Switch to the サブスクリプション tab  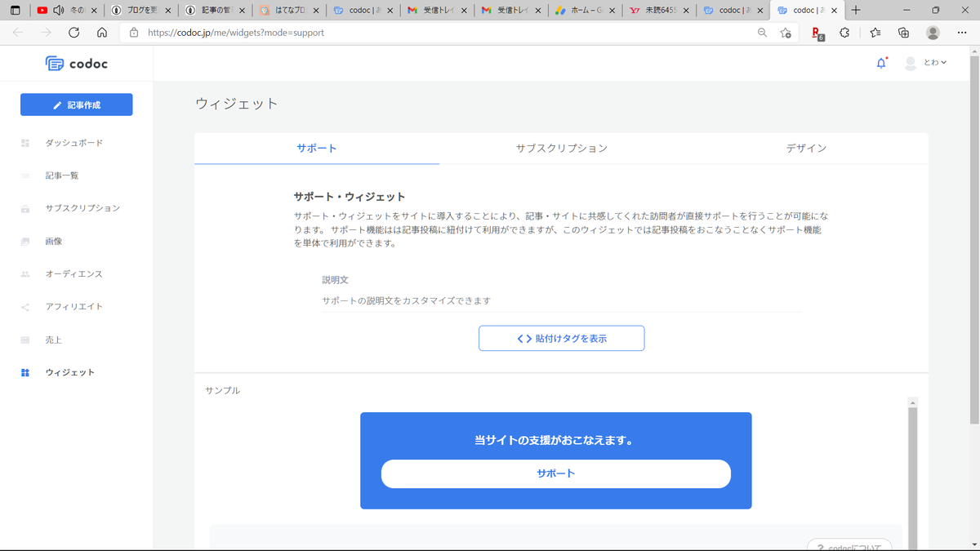pos(562,149)
